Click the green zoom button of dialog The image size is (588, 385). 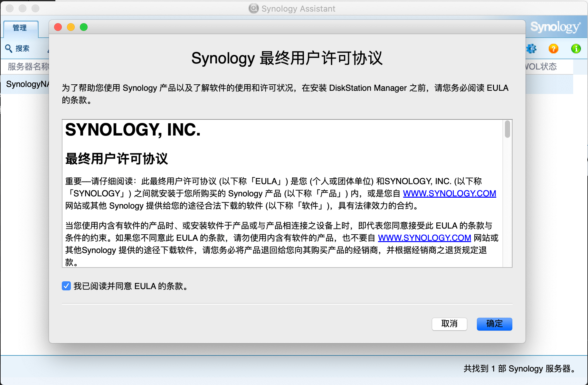coord(84,27)
